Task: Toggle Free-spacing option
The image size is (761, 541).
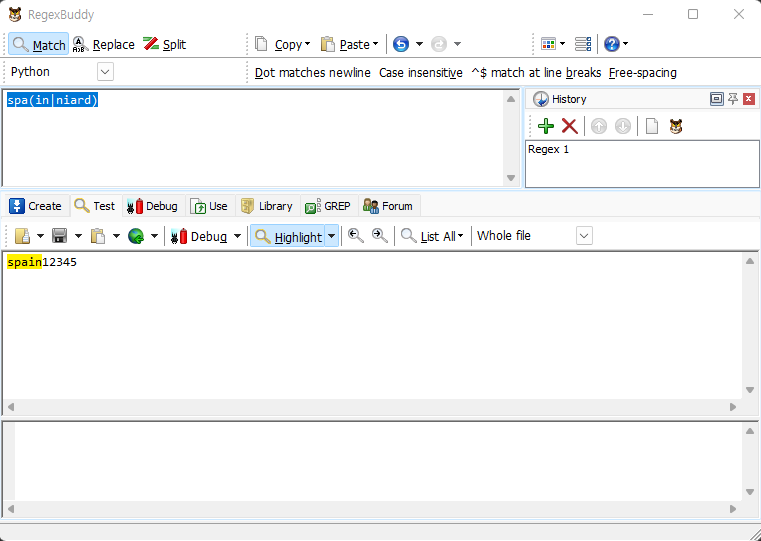Action: pos(643,73)
